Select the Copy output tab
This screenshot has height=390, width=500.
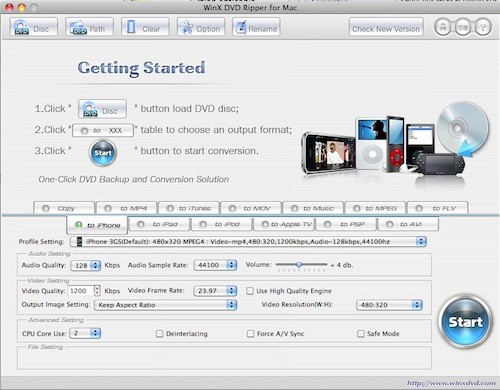coord(64,208)
